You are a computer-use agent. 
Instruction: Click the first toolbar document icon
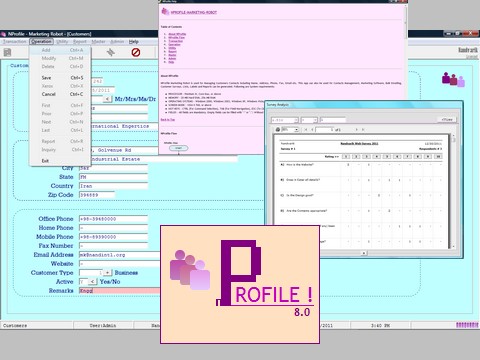8,52
